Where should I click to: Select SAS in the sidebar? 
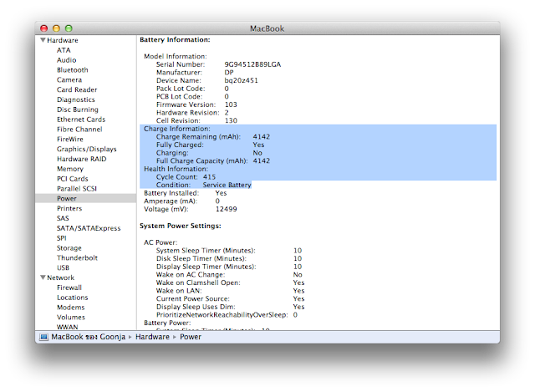(63, 218)
